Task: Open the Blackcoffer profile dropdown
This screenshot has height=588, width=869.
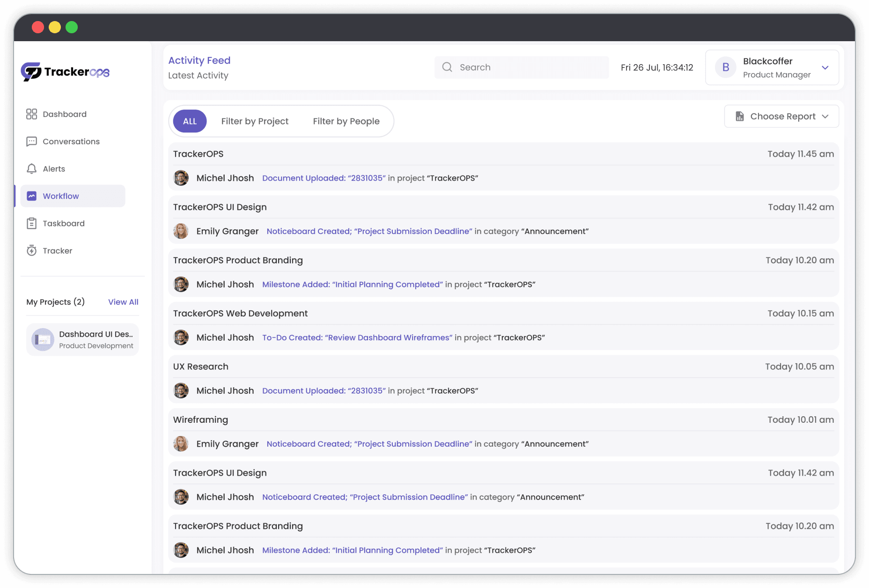Action: coord(825,67)
